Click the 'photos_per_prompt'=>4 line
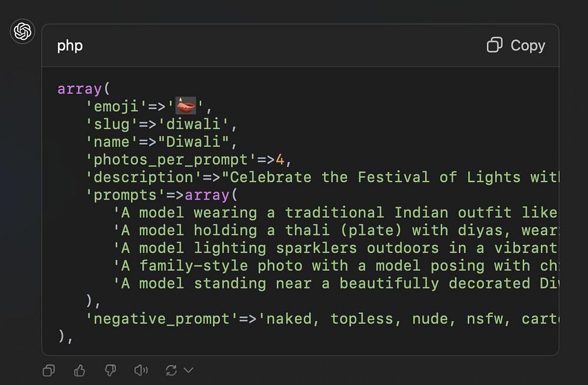This screenshot has width=588, height=385. 189,160
